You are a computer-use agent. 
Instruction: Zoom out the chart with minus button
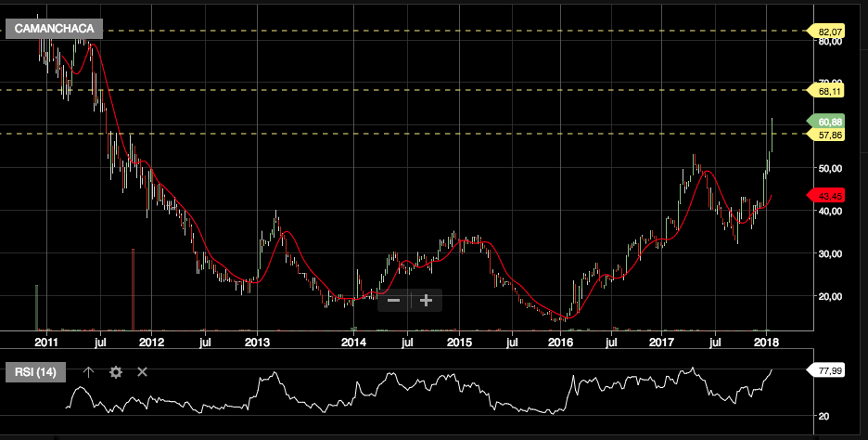point(393,300)
